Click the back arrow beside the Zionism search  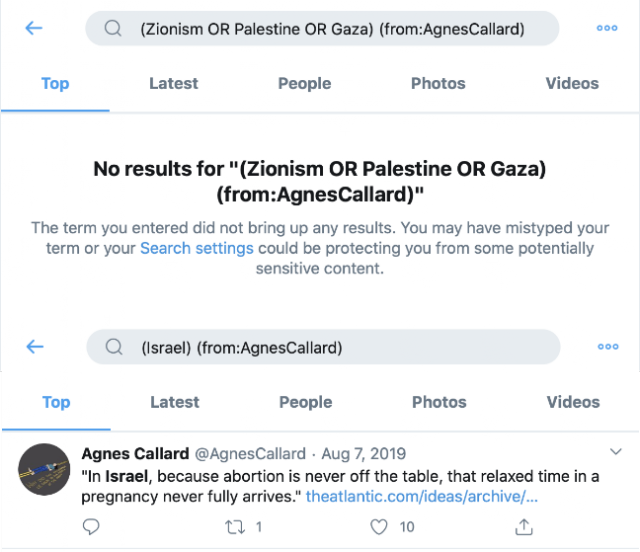(x=34, y=28)
